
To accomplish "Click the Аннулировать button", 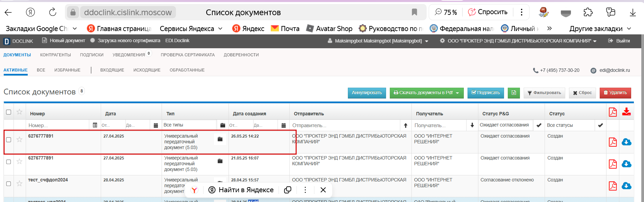I will coord(367,93).
